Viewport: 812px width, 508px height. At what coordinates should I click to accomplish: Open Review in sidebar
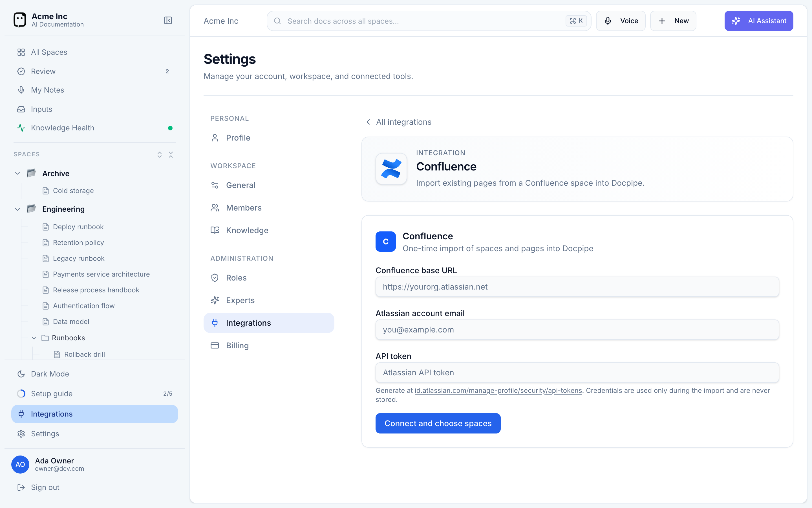click(x=95, y=71)
